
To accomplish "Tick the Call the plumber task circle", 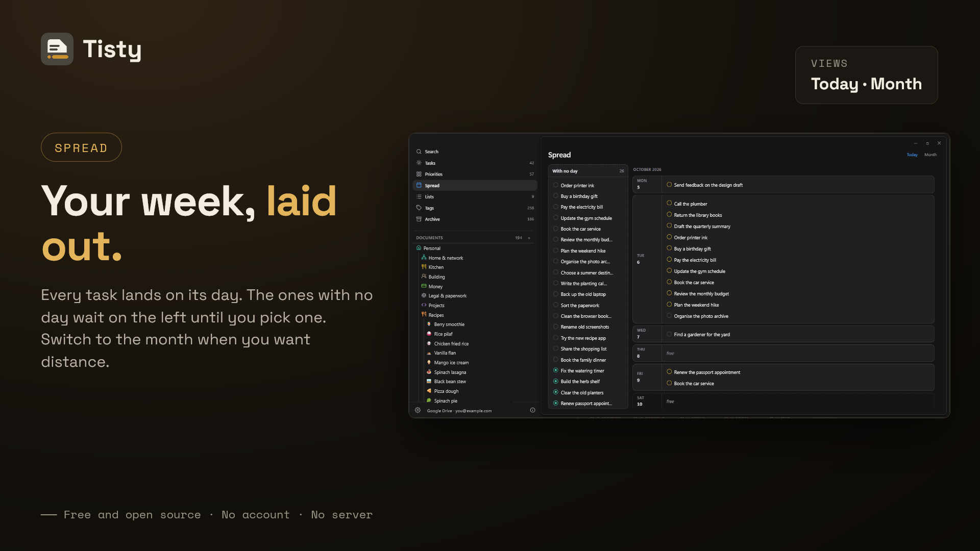I will (x=669, y=203).
